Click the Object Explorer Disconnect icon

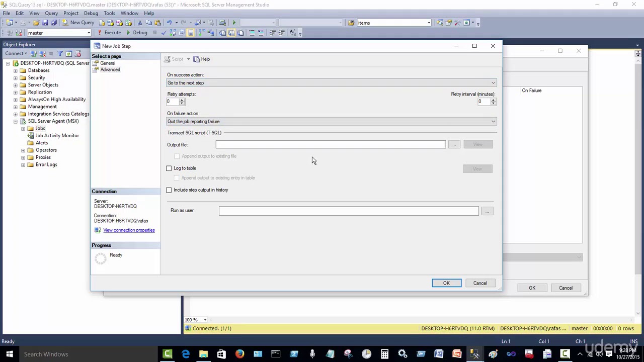[x=42, y=53]
